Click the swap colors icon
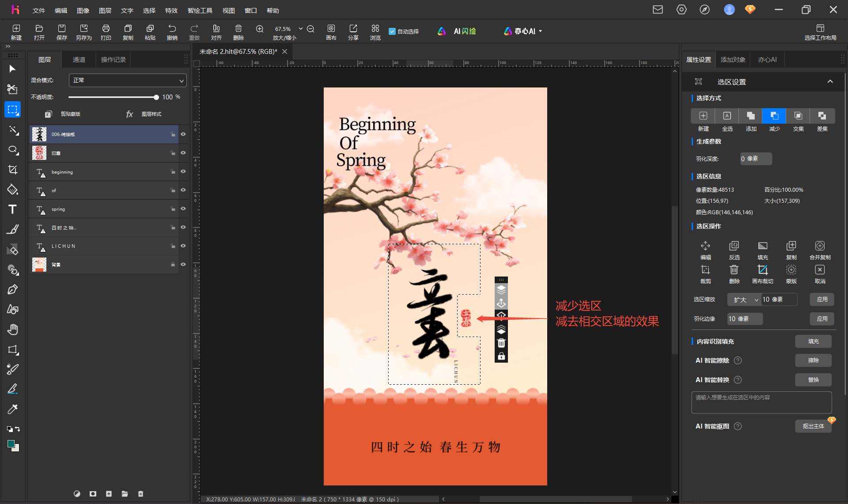This screenshot has height=504, width=848. pyautogui.click(x=17, y=429)
